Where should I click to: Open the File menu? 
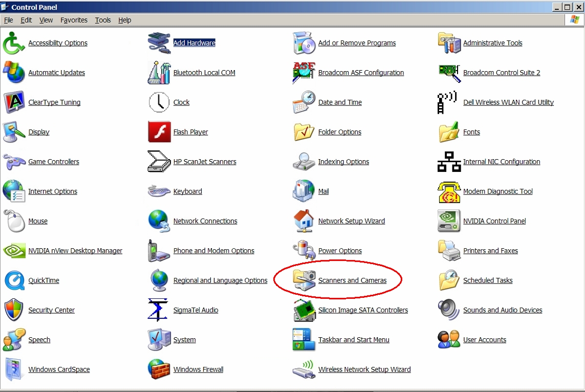coord(8,20)
